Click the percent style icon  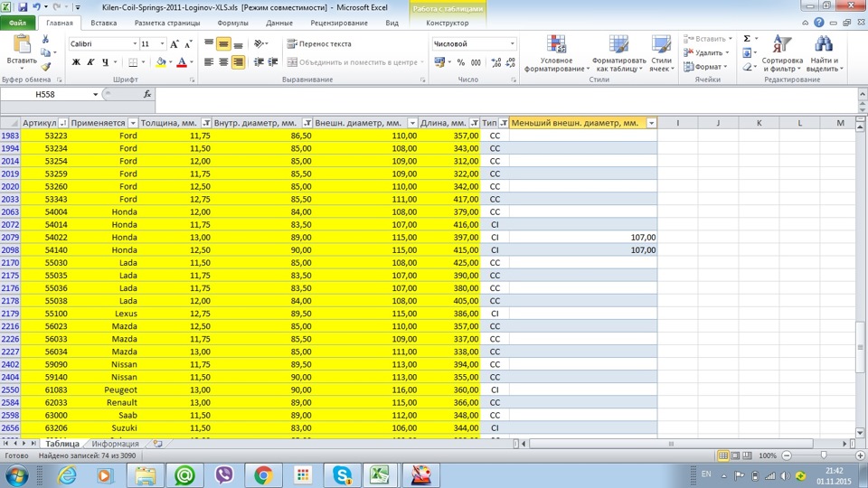(x=460, y=62)
